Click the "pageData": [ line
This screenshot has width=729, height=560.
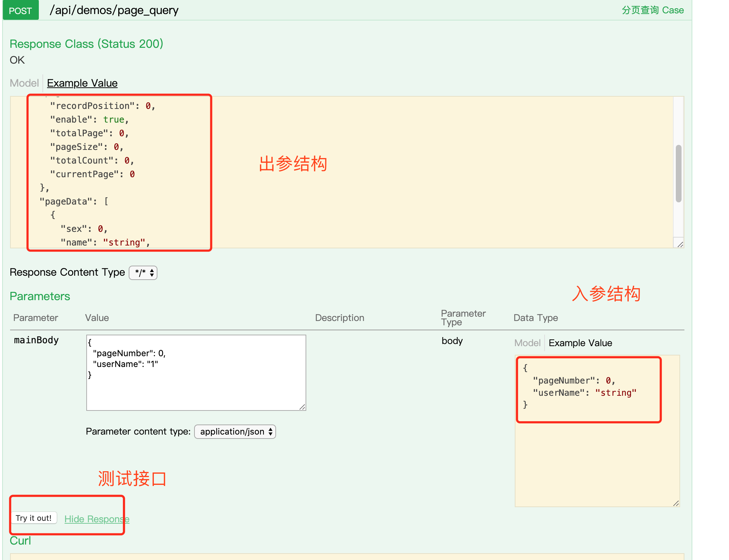click(x=74, y=201)
